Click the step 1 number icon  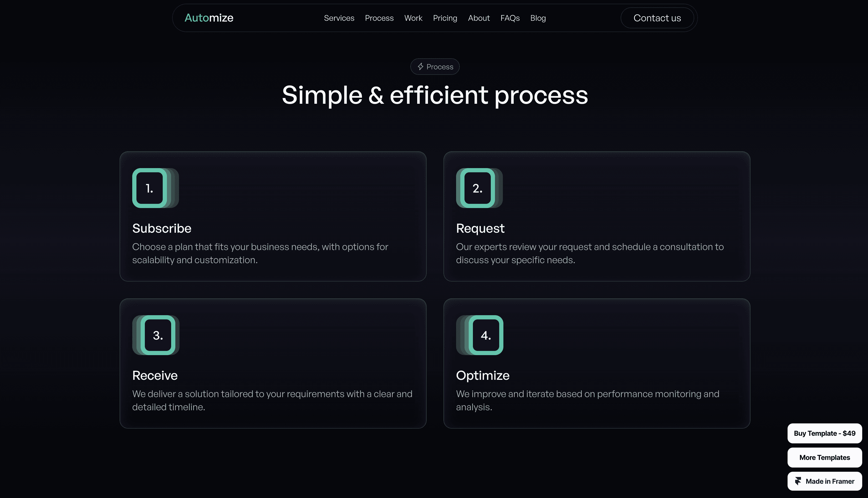click(150, 188)
